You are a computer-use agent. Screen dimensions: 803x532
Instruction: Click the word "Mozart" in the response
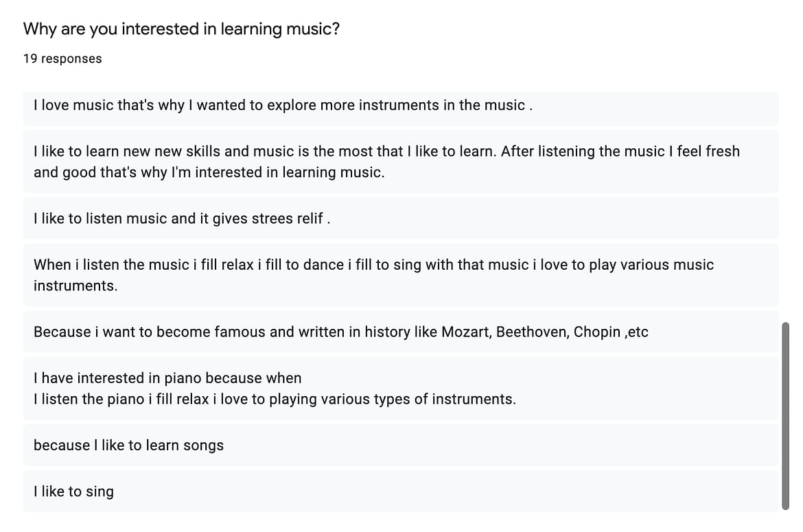[x=466, y=332]
